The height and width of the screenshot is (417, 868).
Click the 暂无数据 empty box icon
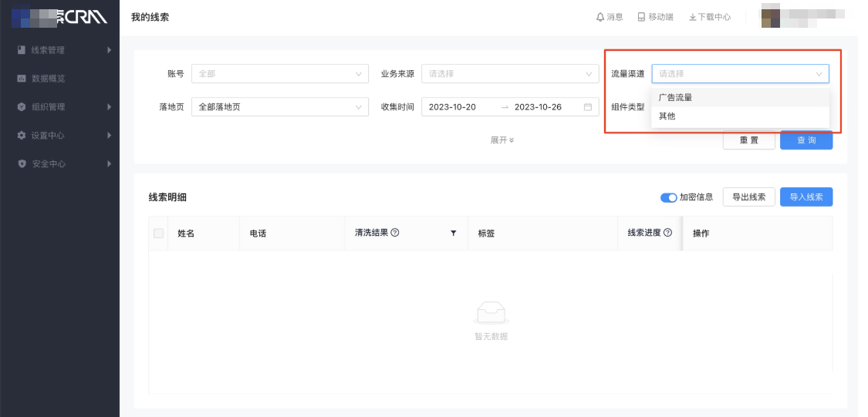coord(491,313)
